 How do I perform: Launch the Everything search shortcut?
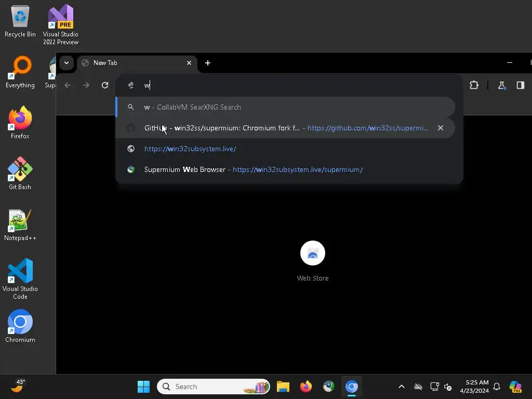pyautogui.click(x=20, y=72)
